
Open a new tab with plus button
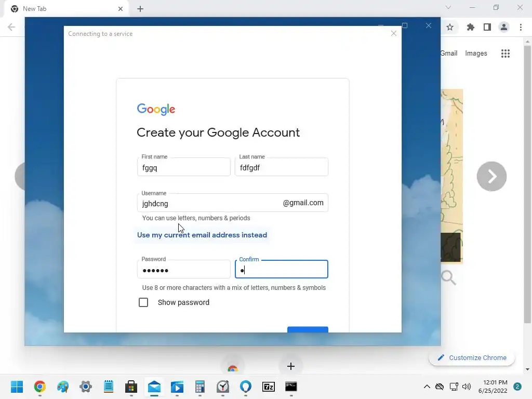(x=140, y=9)
